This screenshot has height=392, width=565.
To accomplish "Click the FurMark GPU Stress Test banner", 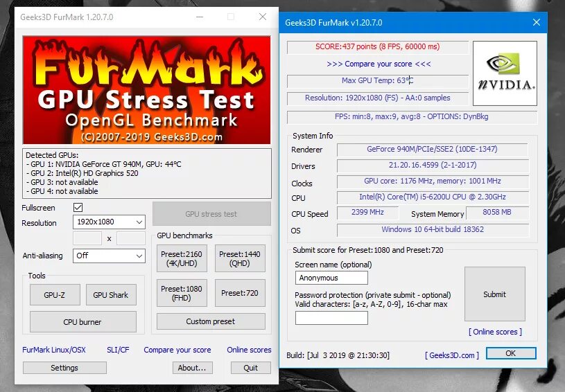I will click(147, 90).
